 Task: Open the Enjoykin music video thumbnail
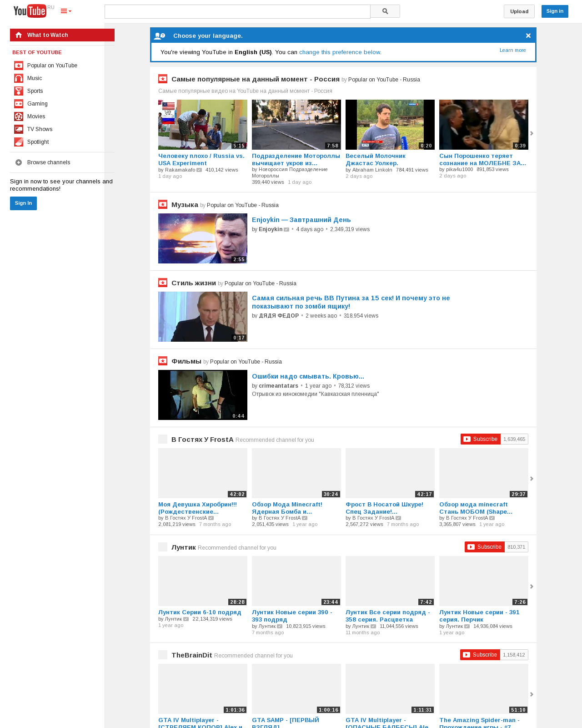pyautogui.click(x=203, y=238)
